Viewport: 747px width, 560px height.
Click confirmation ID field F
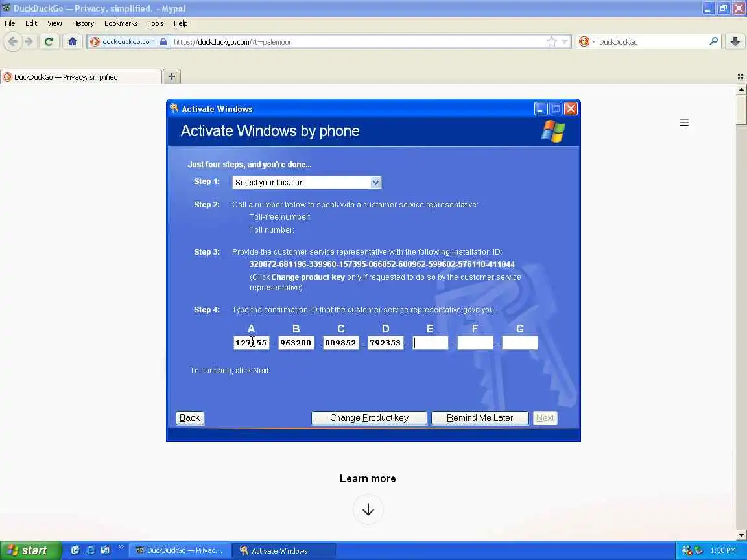[x=475, y=343]
